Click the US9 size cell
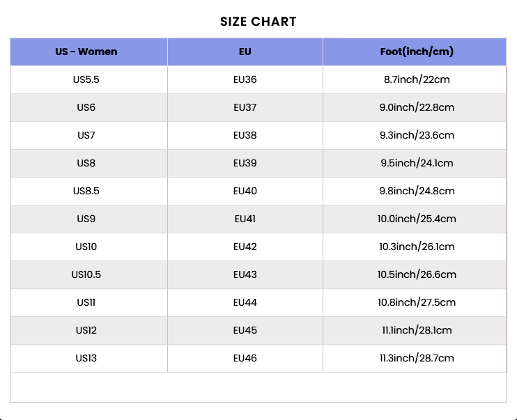This screenshot has height=420, width=517. click(86, 219)
